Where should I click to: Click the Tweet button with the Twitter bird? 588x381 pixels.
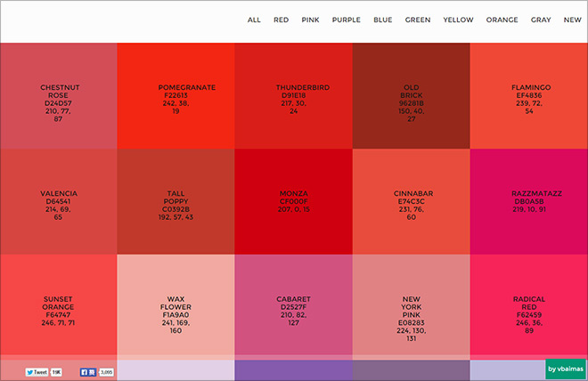[37, 372]
